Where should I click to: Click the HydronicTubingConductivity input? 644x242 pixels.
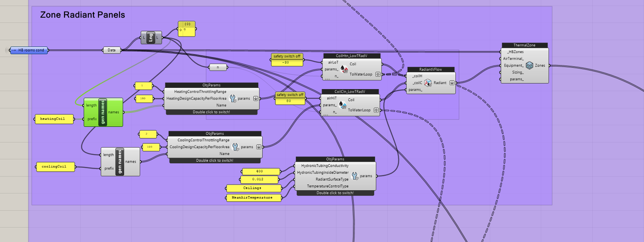click(325, 166)
